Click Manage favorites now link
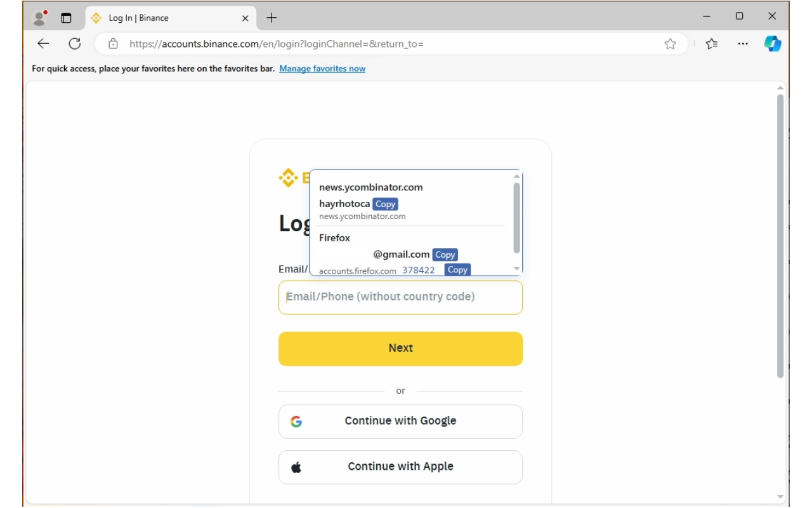This screenshot has width=812, height=508. (x=322, y=69)
